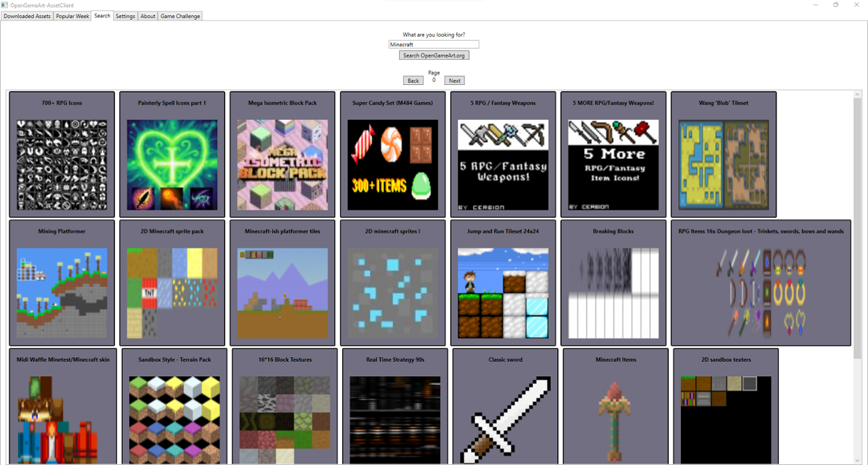Open the About tab
Image resolution: width=868 pixels, height=465 pixels.
147,16
